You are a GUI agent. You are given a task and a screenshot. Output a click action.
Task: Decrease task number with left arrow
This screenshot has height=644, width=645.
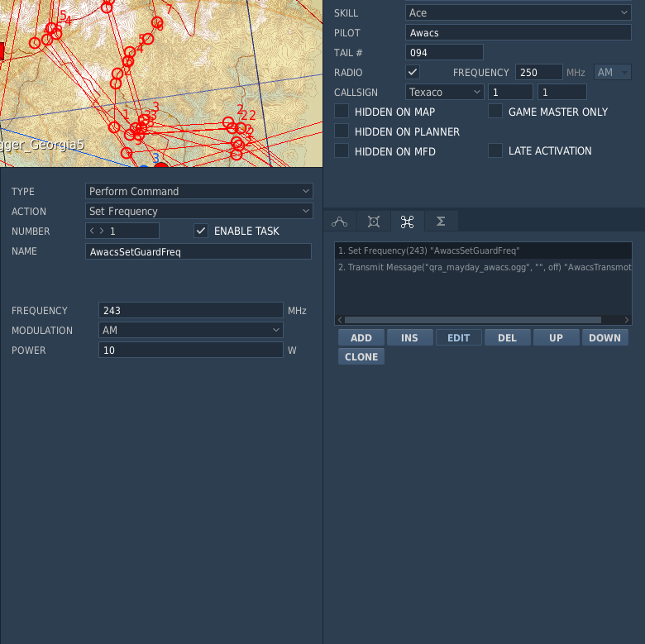click(x=92, y=231)
